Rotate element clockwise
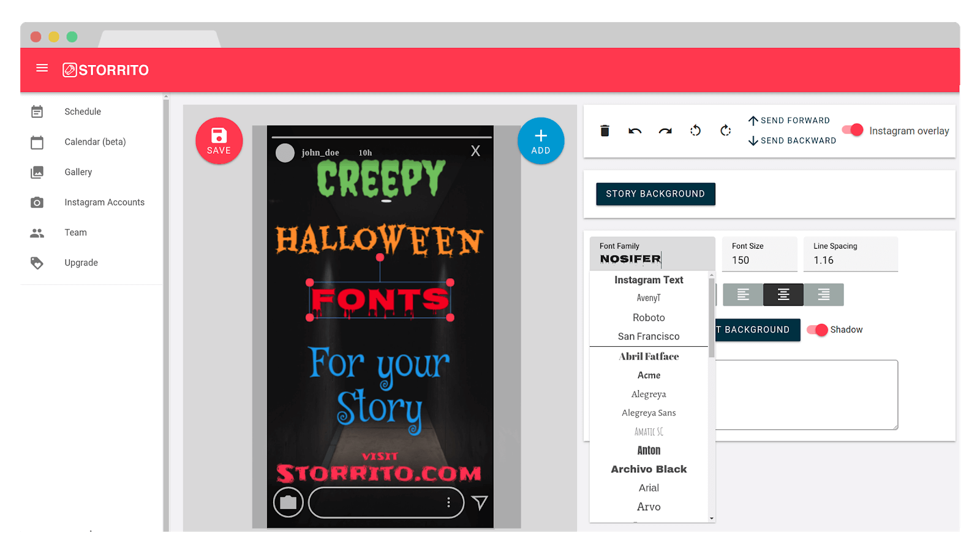Viewport: 980px width, 552px height. click(726, 130)
